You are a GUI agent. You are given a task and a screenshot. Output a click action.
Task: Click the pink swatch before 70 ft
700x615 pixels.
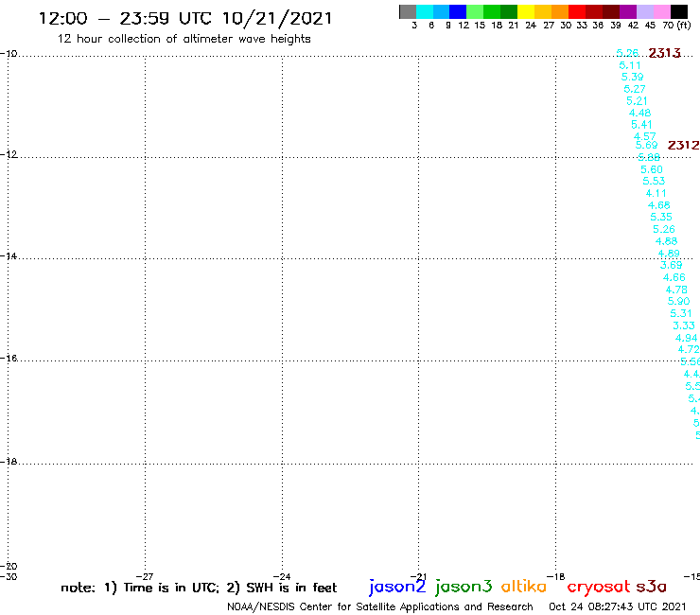pos(661,11)
